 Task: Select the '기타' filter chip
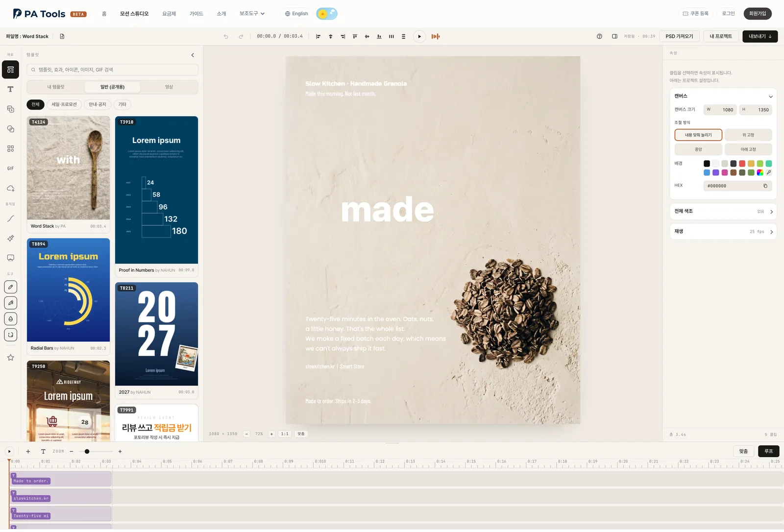coord(122,104)
